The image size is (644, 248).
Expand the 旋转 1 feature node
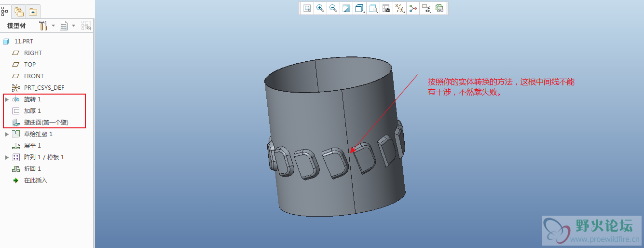[x=7, y=99]
